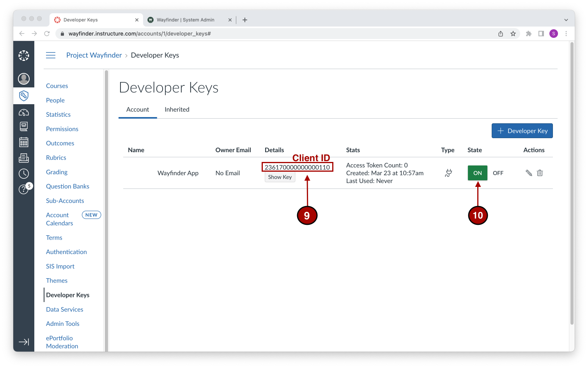Switch to the Inherited tab
588x368 pixels.
point(177,110)
